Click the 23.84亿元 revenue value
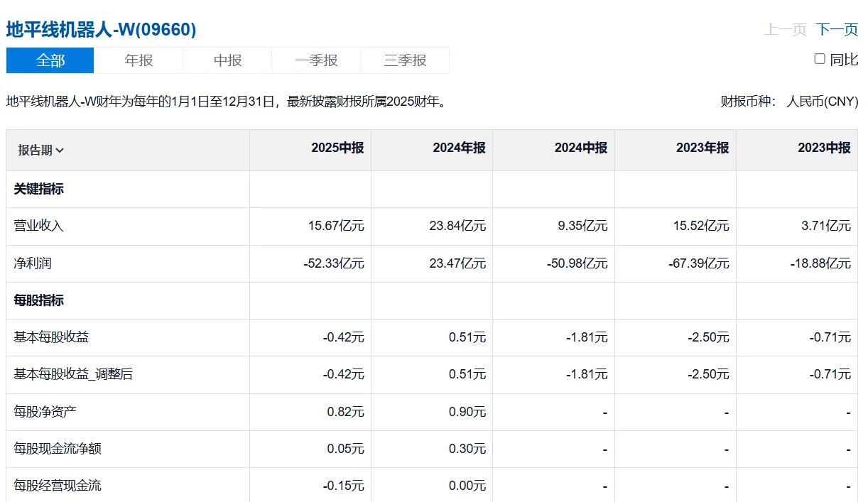 pyautogui.click(x=457, y=226)
